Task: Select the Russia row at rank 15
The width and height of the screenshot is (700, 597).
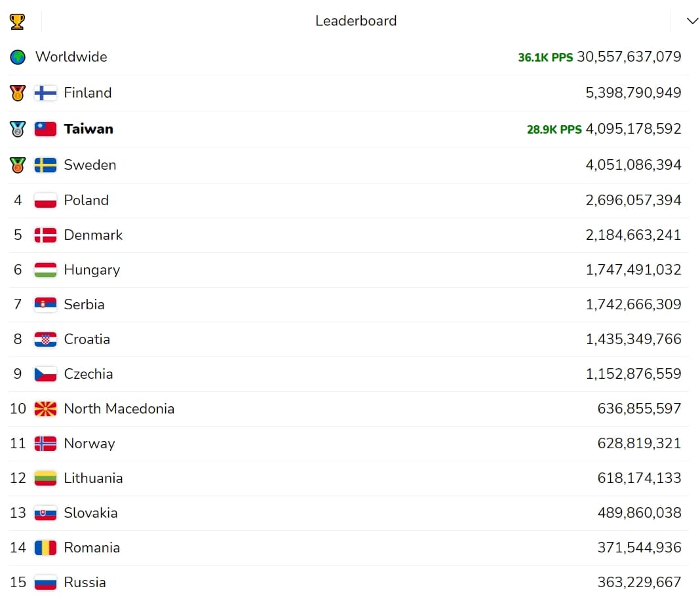Action: click(348, 582)
